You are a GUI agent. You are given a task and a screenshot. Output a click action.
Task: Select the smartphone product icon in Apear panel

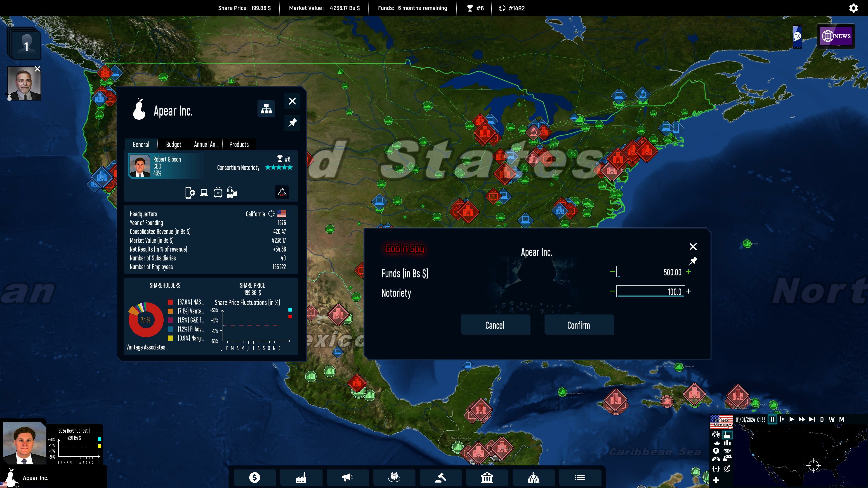coord(190,193)
